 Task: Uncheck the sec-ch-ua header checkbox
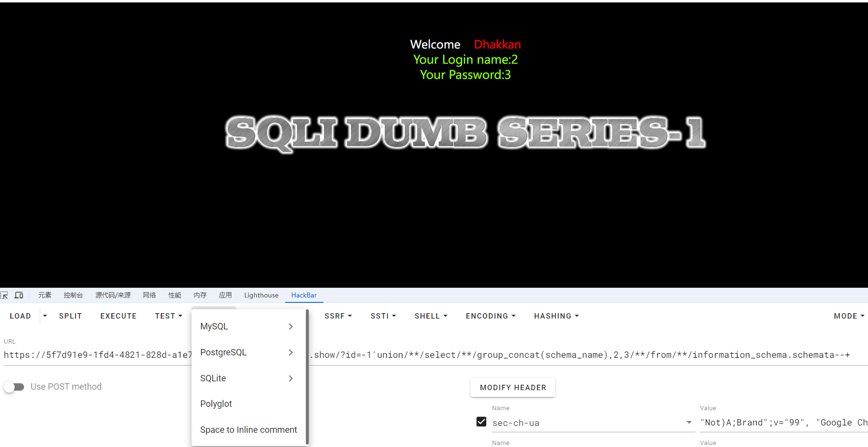(x=481, y=421)
